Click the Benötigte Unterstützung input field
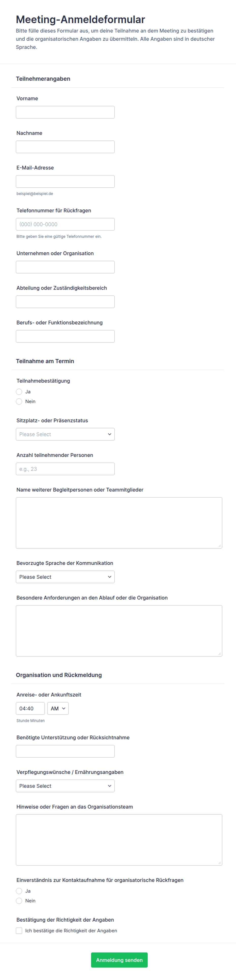 coord(65,751)
